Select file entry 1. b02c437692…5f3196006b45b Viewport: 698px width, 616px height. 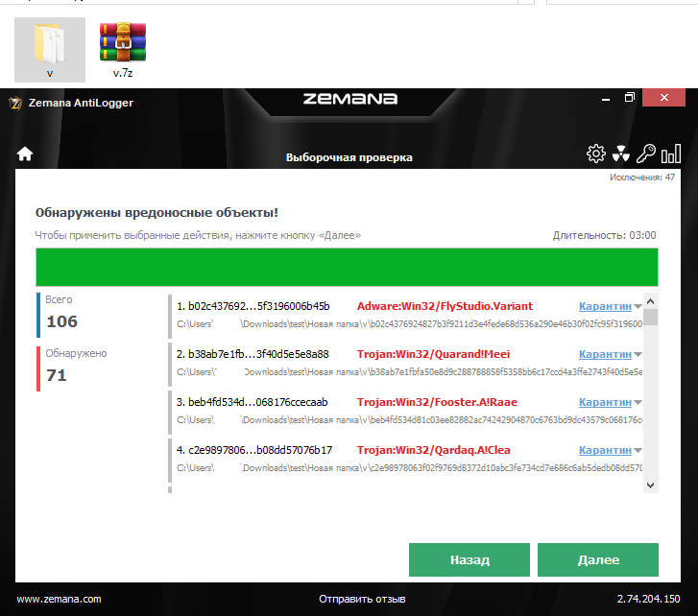(x=253, y=306)
